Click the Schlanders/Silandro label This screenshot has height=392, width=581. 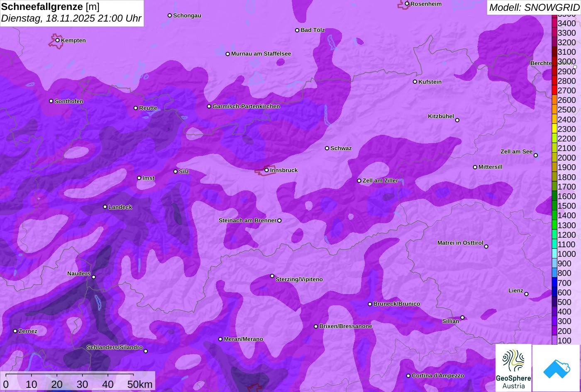[115, 348]
